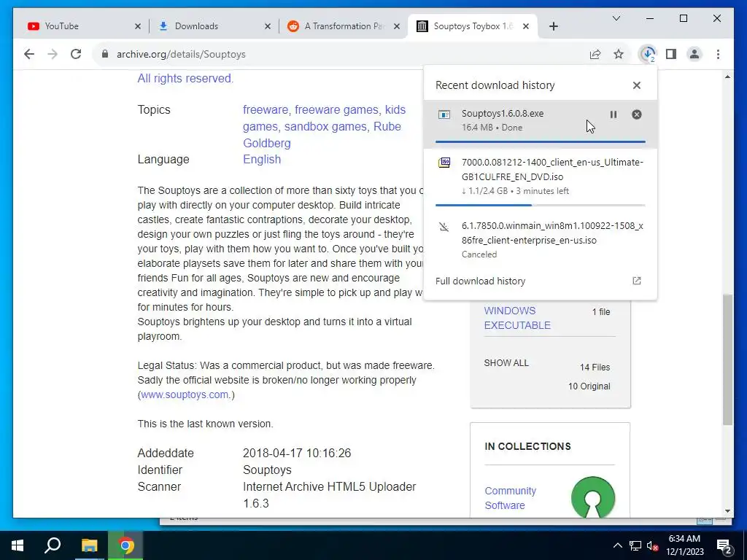Viewport: 747px width, 560px height.
Task: Open the Chrome profile avatar menu
Action: pyautogui.click(x=694, y=54)
